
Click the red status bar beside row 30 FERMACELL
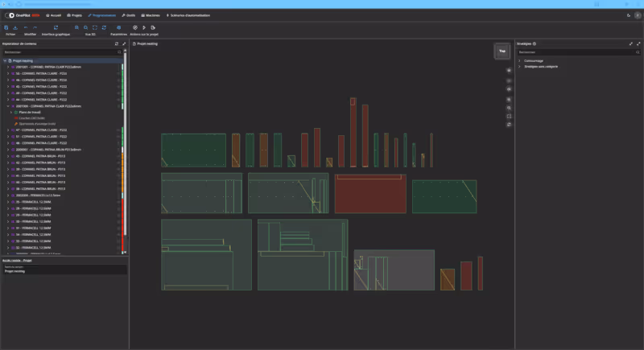[122, 221]
